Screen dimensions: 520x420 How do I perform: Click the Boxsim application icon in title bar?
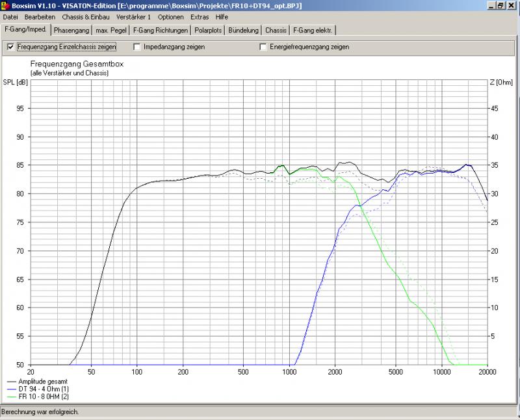tap(6, 5)
